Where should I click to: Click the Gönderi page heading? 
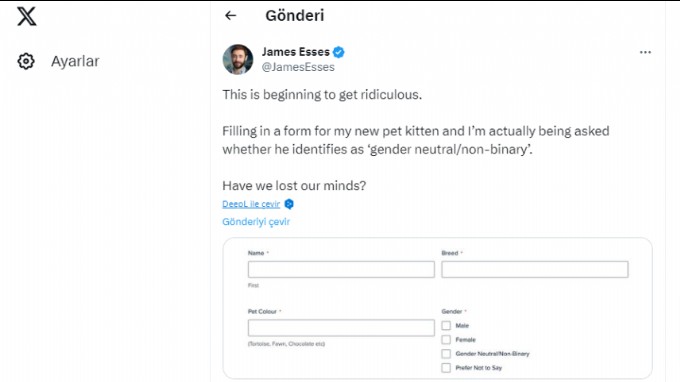click(294, 16)
